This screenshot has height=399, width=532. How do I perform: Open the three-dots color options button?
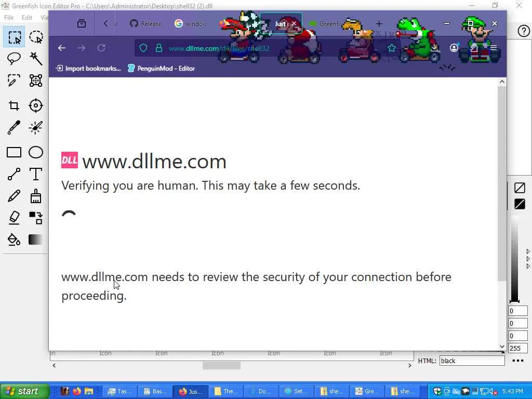518,361
